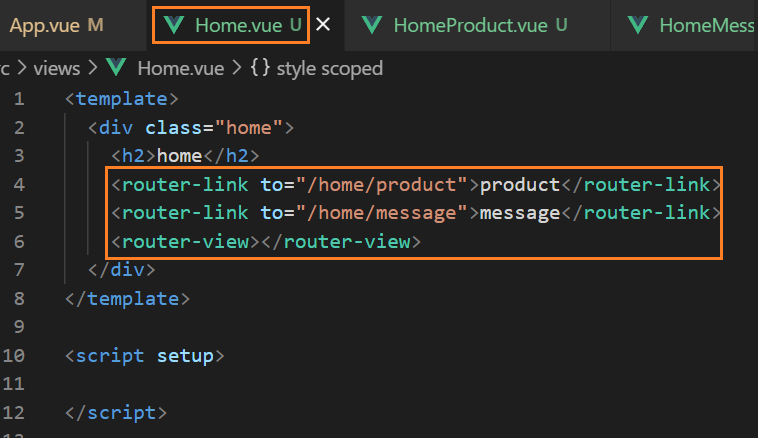
Task: Click the word 'message' link text in code
Action: [x=520, y=213]
